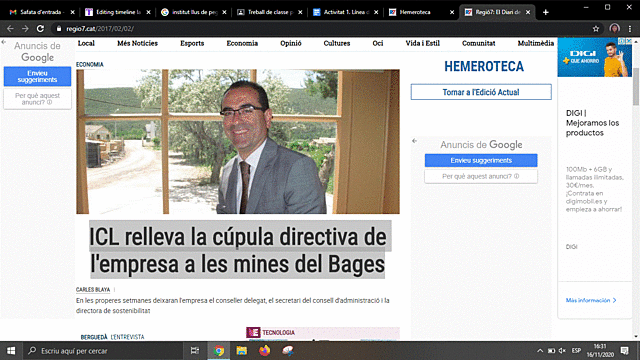
Task: Close the DIGI ad with the X icon
Action: [x=629, y=41]
